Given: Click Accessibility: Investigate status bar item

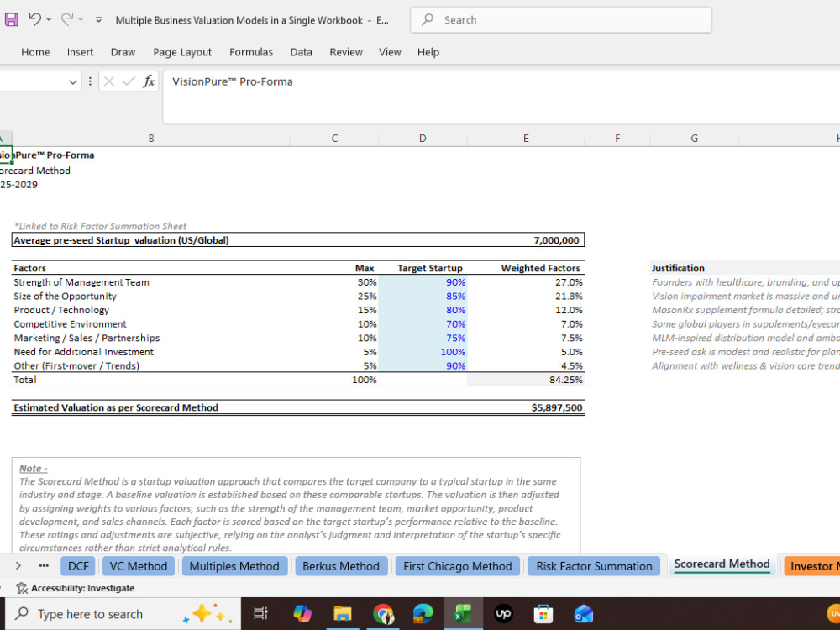Looking at the screenshot, I should (75, 588).
